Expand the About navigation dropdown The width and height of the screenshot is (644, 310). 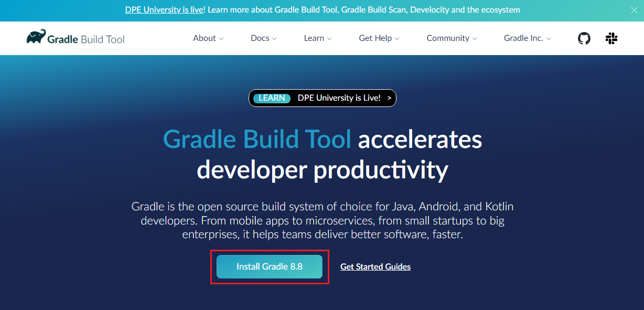coord(208,38)
